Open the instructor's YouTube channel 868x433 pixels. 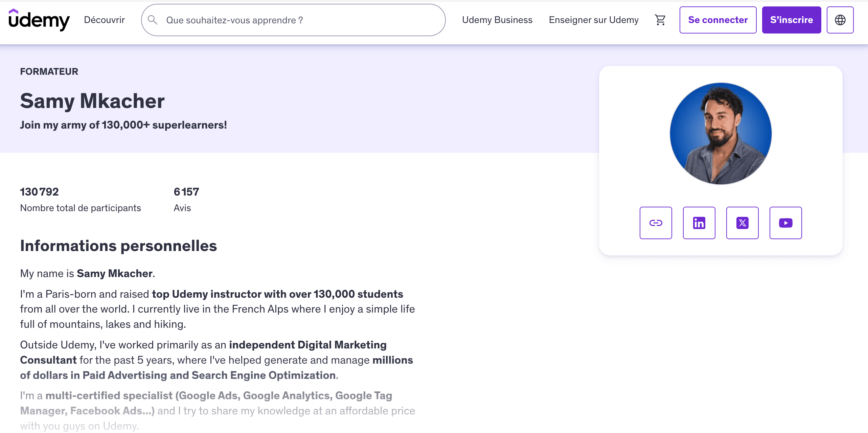click(785, 223)
